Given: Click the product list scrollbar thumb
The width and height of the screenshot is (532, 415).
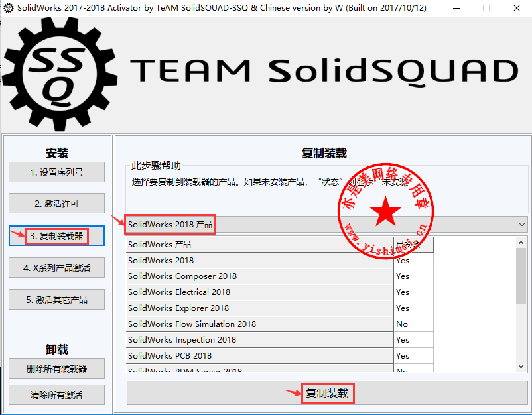Looking at the screenshot, I should pos(521,276).
